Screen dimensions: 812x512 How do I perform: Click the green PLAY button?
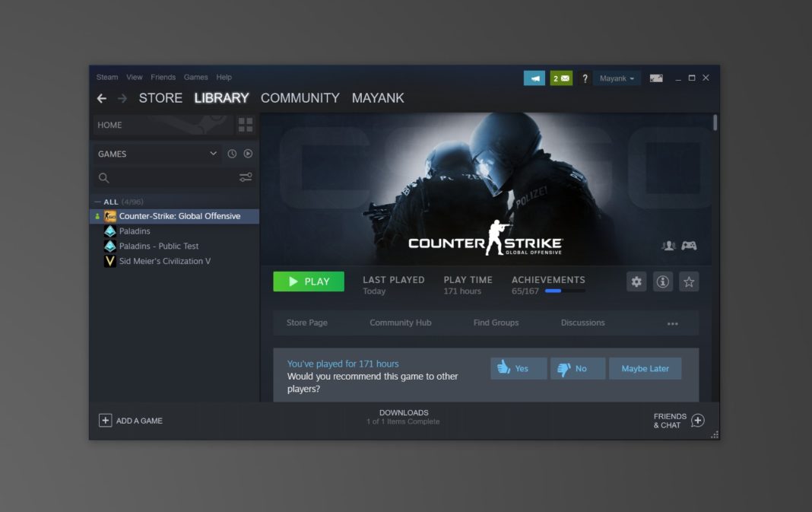309,281
